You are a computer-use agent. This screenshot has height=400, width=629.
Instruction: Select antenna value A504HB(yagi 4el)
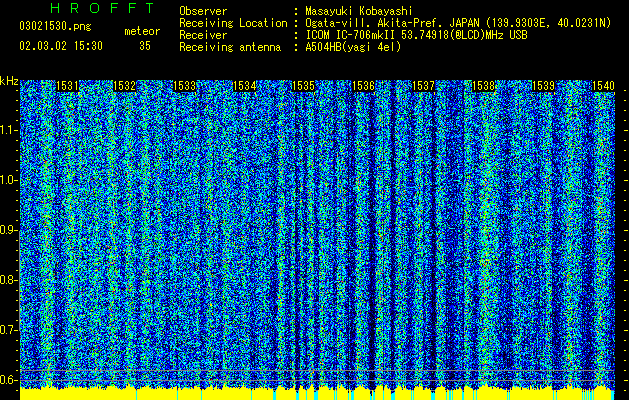coord(353,47)
